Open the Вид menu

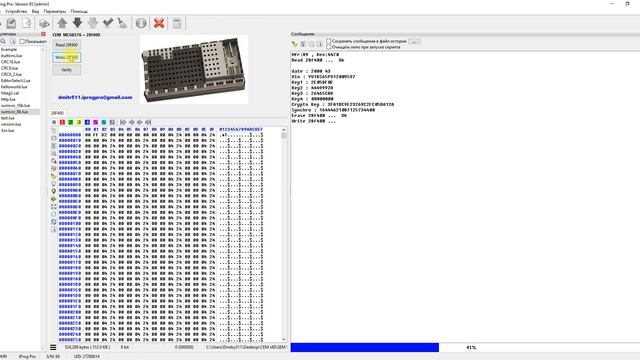click(36, 11)
